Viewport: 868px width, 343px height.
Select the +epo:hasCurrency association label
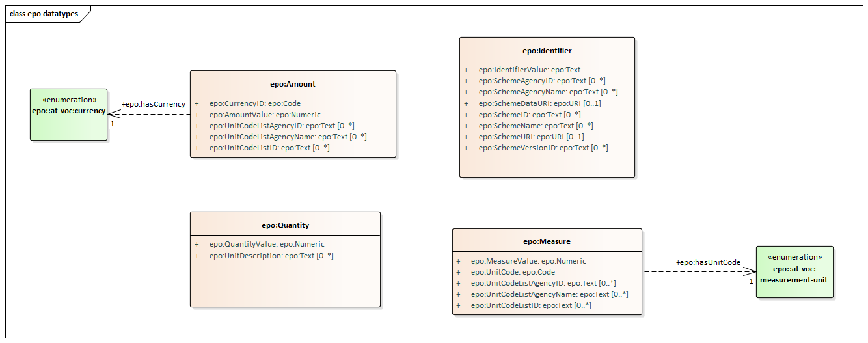click(x=154, y=104)
